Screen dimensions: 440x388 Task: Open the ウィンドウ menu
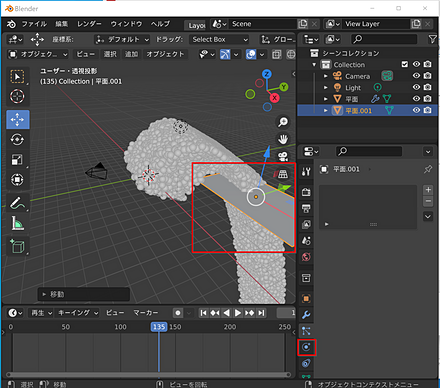click(126, 24)
